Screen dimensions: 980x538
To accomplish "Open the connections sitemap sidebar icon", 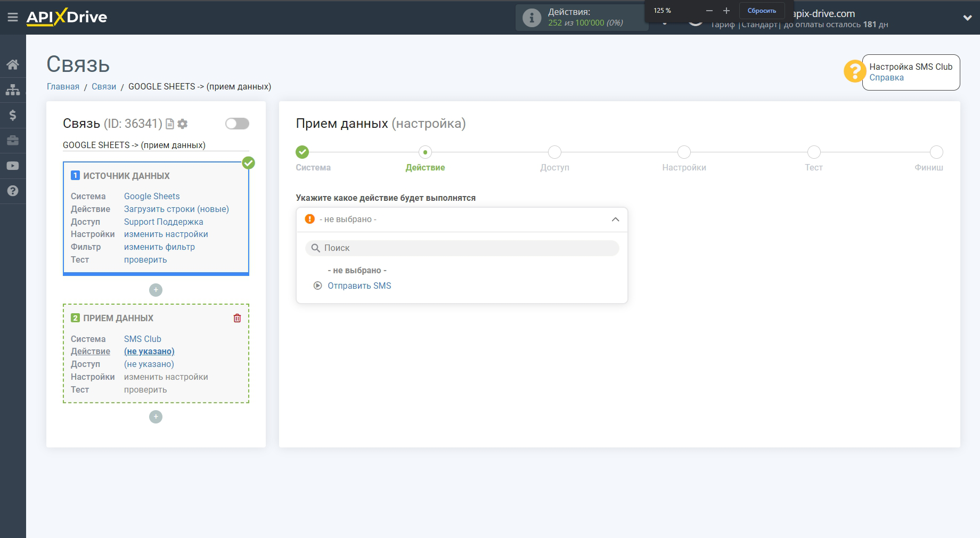I will [13, 89].
